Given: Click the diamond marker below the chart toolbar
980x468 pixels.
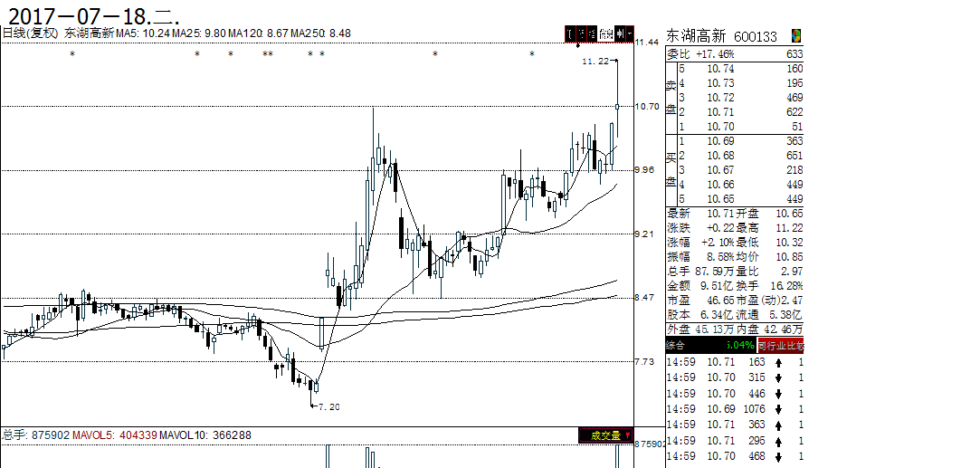Looking at the screenshot, I should click(x=578, y=45).
